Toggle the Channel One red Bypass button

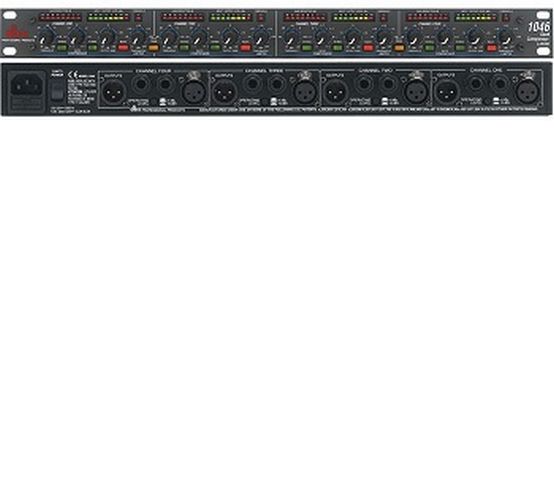click(123, 47)
